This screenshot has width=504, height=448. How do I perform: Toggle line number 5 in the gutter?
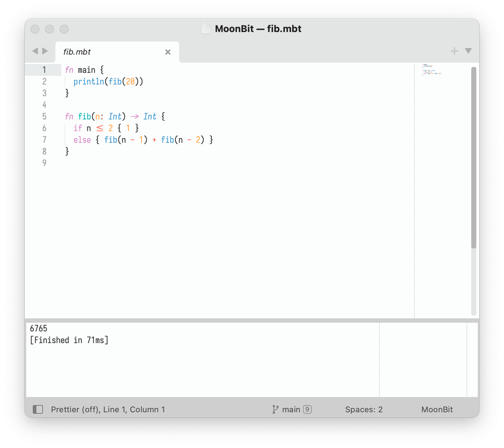click(44, 116)
